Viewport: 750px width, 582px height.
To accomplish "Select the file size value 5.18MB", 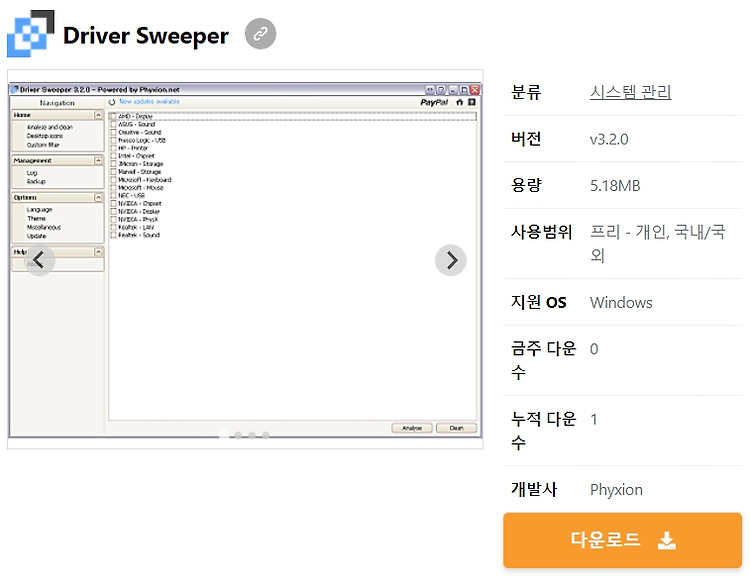I will tap(615, 186).
